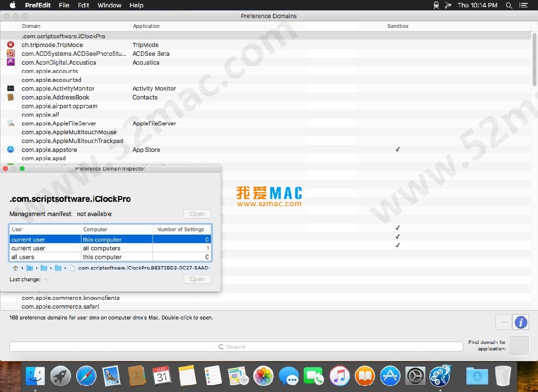
Task: Select the com.apple.accountsd domain row
Action: 266,79
